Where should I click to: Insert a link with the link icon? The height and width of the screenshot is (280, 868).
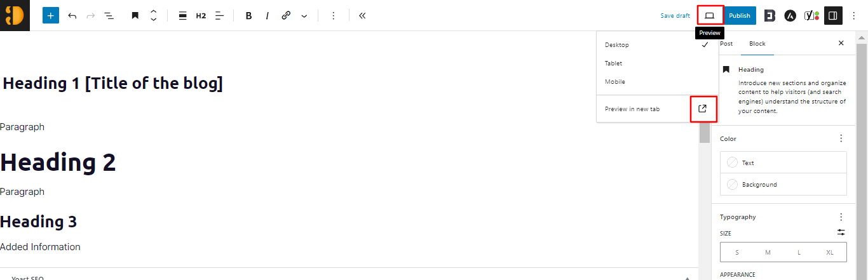[x=286, y=15]
